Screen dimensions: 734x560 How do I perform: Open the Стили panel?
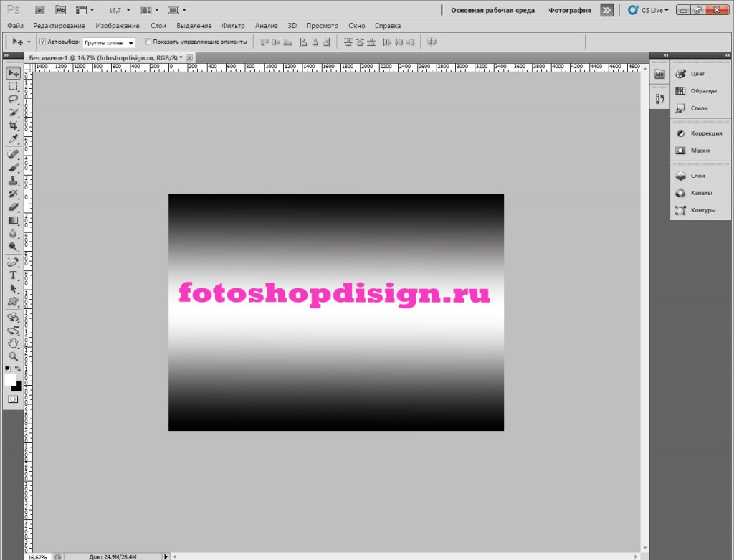[700, 108]
